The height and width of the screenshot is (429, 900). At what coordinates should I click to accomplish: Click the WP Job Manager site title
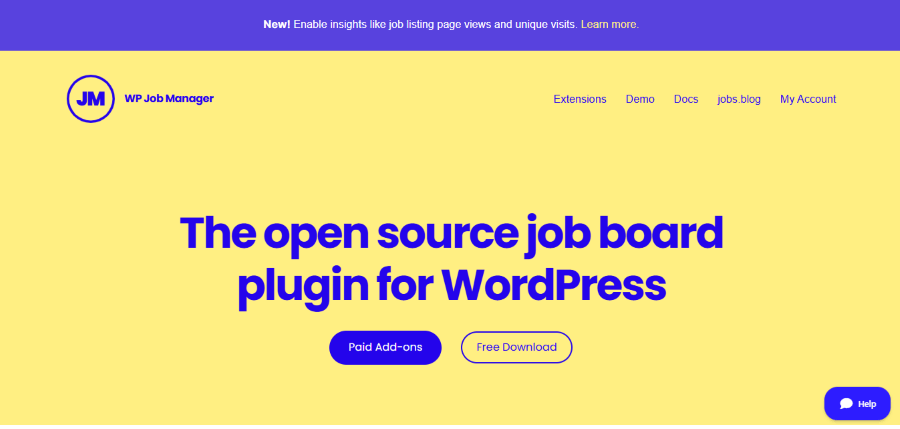(x=169, y=99)
